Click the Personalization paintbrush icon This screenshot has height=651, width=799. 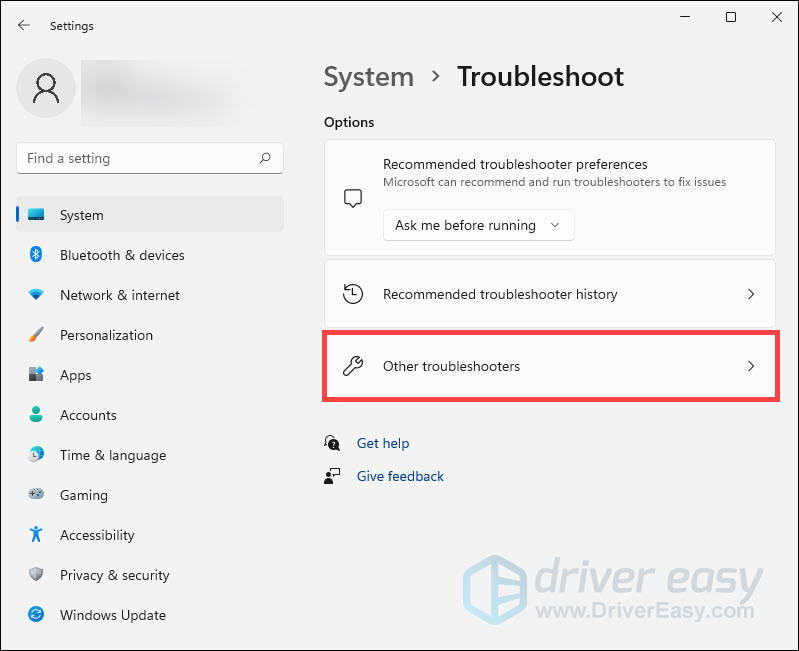click(x=36, y=335)
